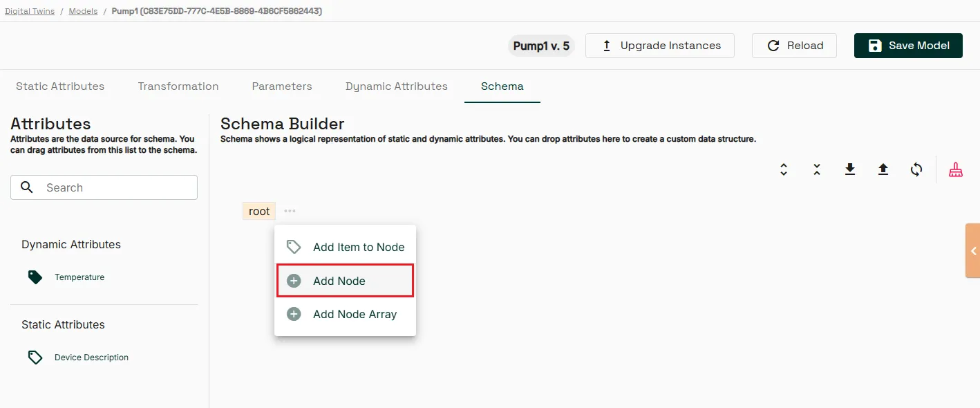Expand all schema nodes icon
Screen dimensions: 980x408
(784, 169)
